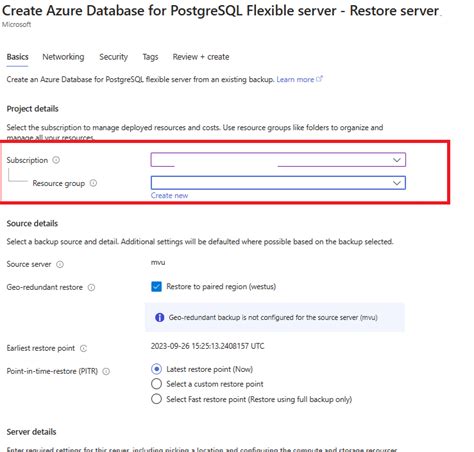Click the Source server info icon
474x452 pixels.
coord(60,264)
